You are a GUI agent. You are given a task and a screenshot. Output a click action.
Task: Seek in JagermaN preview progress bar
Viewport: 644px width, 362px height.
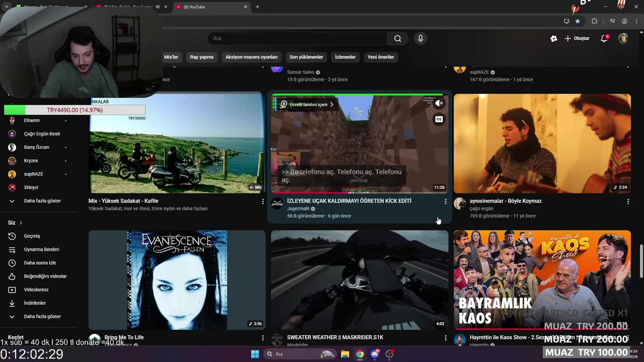pos(359,193)
